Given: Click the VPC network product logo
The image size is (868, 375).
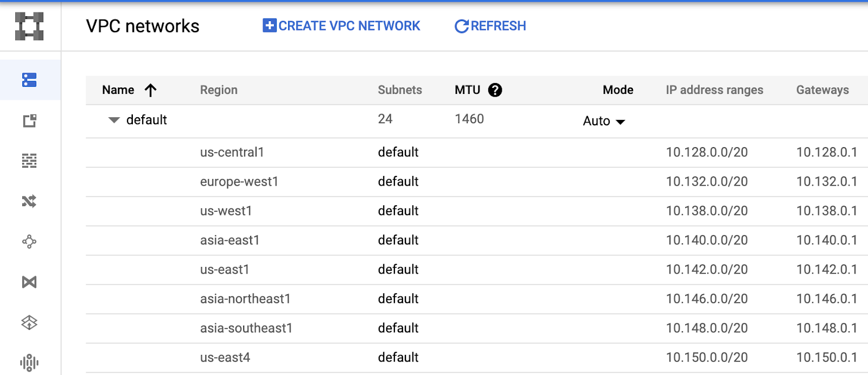Looking at the screenshot, I should point(29,26).
